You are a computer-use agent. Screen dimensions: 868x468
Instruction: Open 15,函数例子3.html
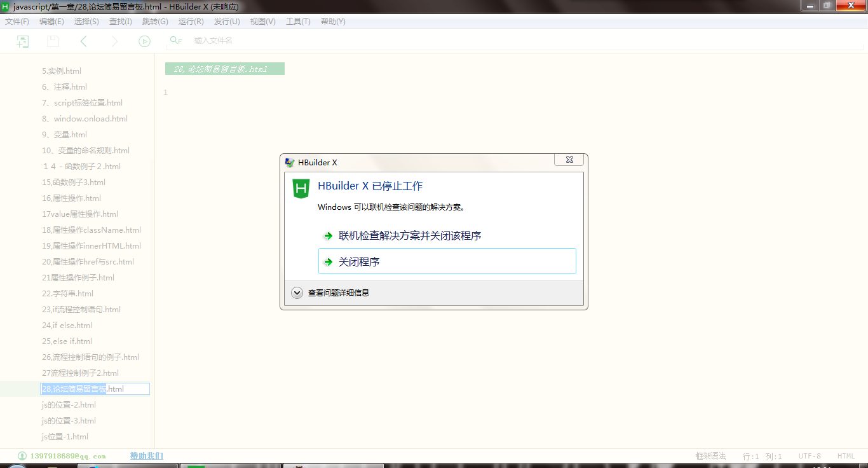(x=74, y=182)
